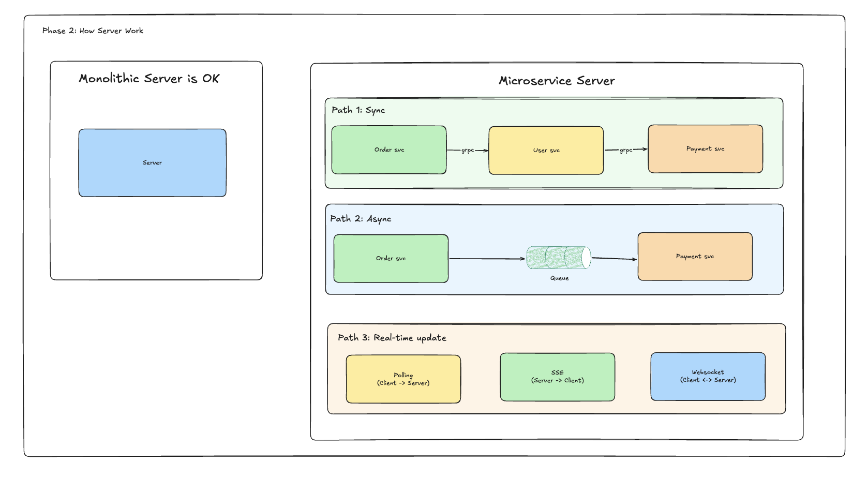Click the grpc label between Order and User svc
This screenshot has width=868, height=477.
468,151
